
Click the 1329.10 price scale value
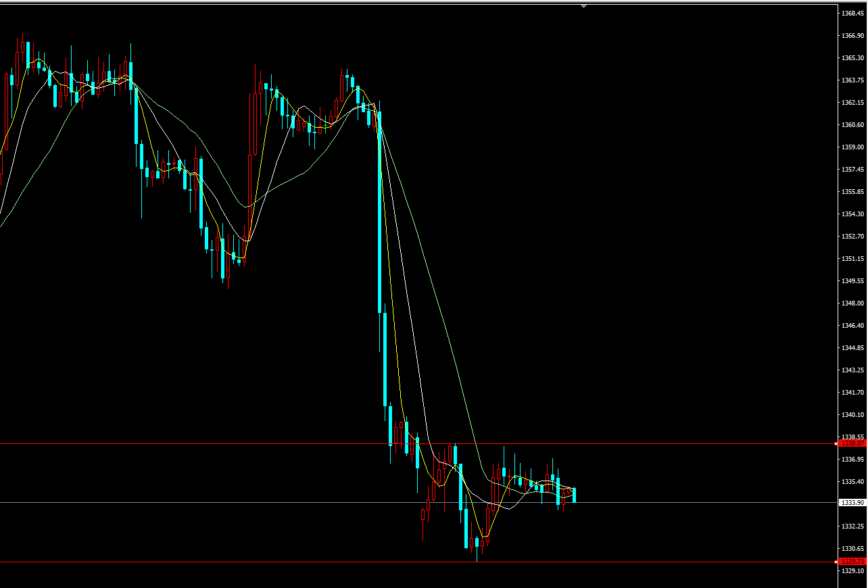point(853,570)
